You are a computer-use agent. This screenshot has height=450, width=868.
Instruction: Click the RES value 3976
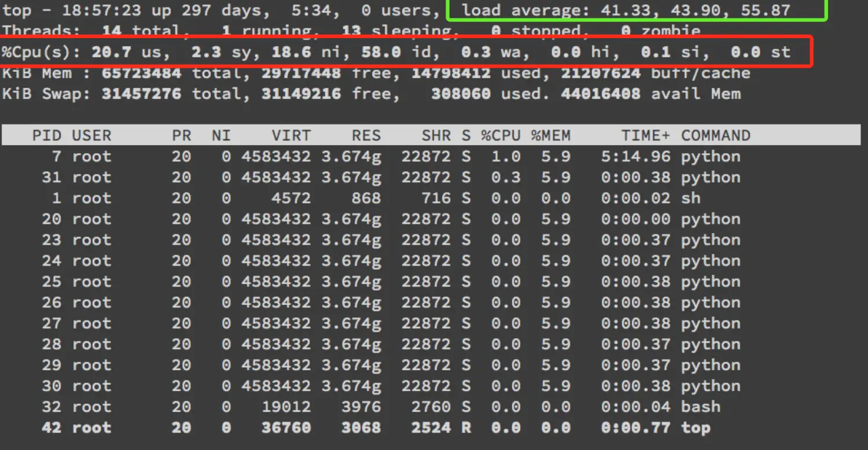click(x=361, y=407)
